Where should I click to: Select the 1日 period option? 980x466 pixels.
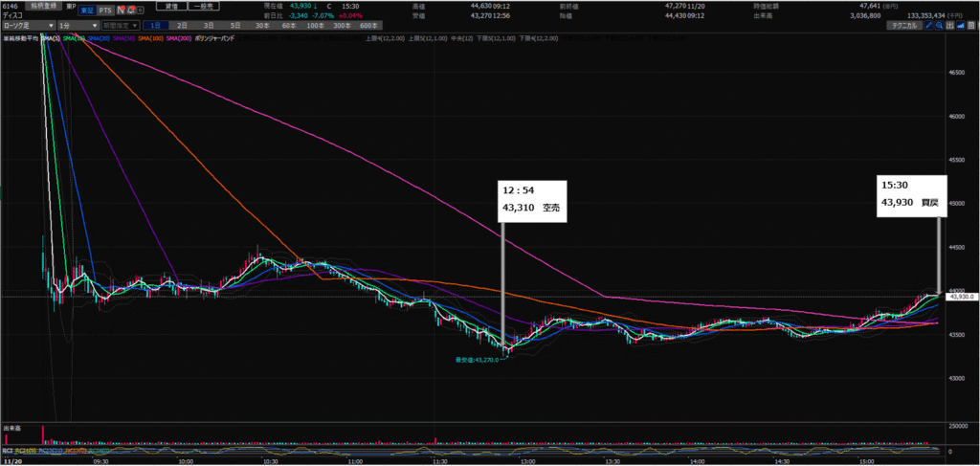(x=154, y=24)
